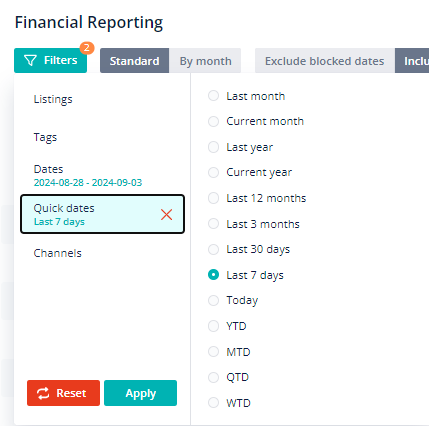The image size is (429, 426).
Task: Switch to Standard view tab
Action: tap(134, 61)
